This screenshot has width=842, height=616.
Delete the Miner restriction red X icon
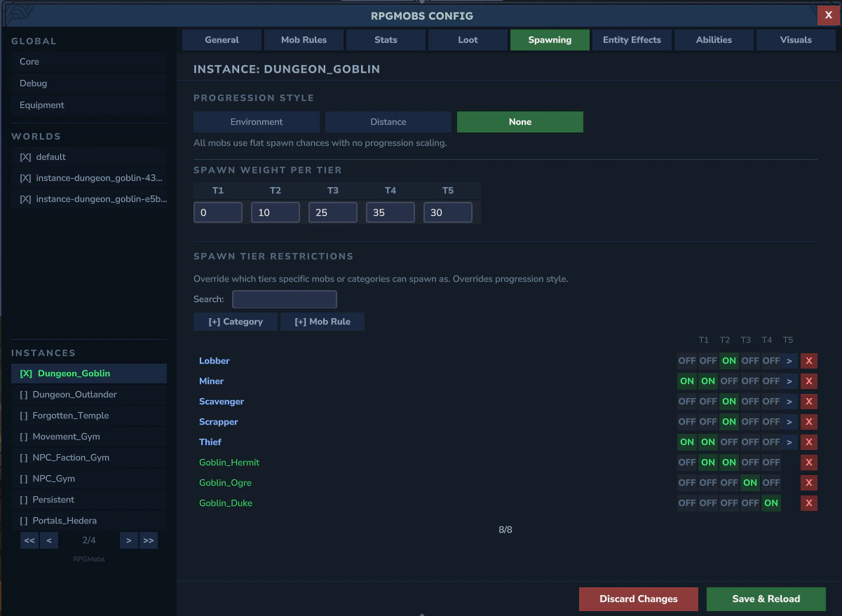coord(809,381)
